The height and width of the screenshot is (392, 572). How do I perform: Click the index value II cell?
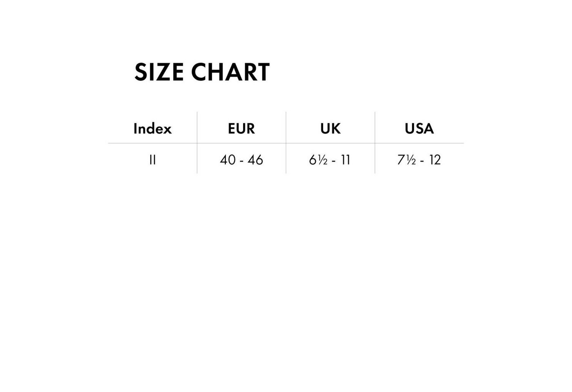[152, 160]
